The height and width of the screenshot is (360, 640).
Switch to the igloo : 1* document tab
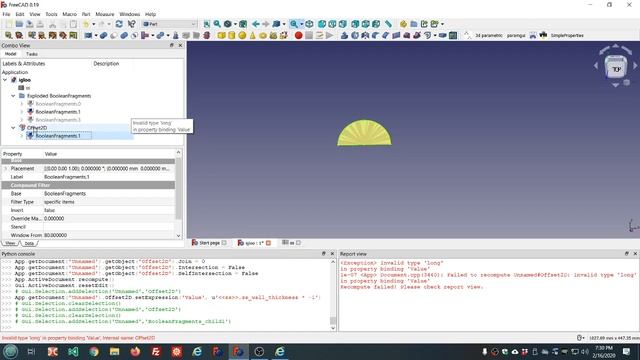pyautogui.click(x=254, y=243)
